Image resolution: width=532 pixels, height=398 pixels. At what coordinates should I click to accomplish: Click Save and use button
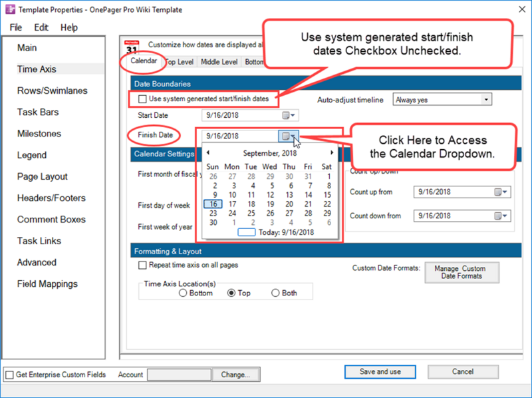tap(380, 372)
